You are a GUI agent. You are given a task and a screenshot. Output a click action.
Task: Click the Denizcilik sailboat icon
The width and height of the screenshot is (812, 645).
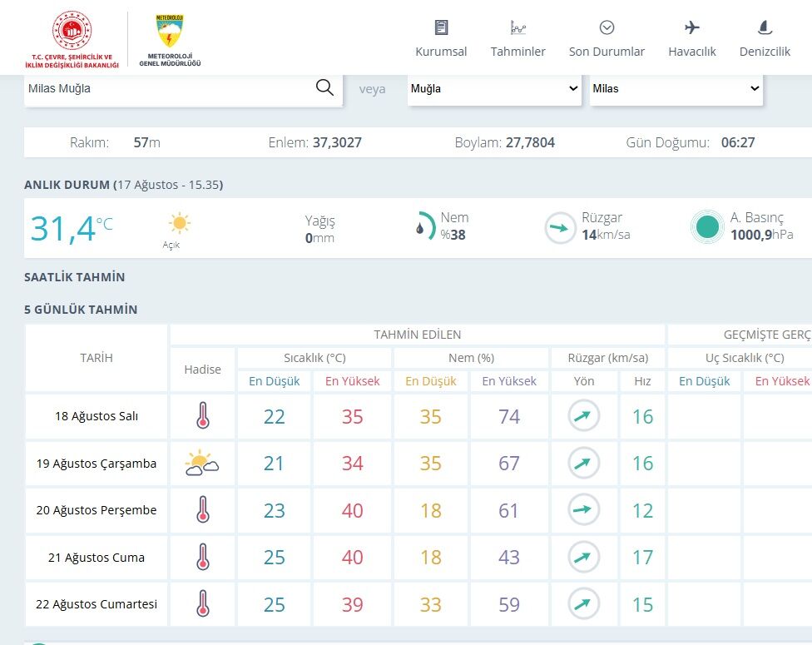(765, 27)
